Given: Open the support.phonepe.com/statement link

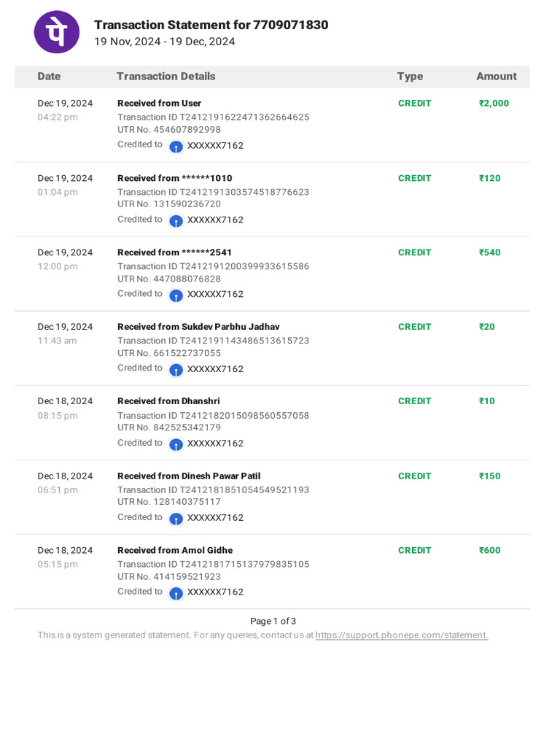Looking at the screenshot, I should (401, 635).
